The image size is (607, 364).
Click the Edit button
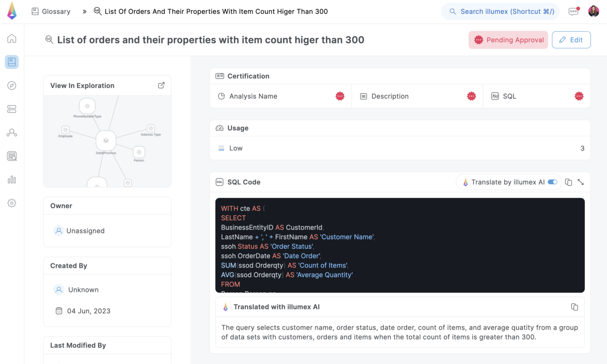(571, 40)
